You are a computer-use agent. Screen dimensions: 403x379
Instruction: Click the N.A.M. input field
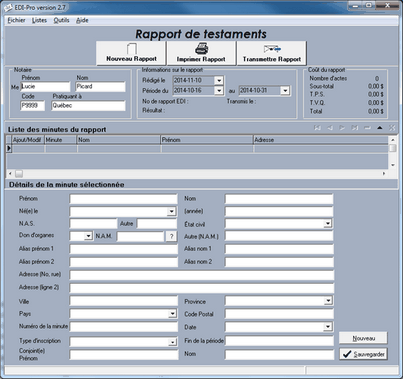[x=141, y=236]
